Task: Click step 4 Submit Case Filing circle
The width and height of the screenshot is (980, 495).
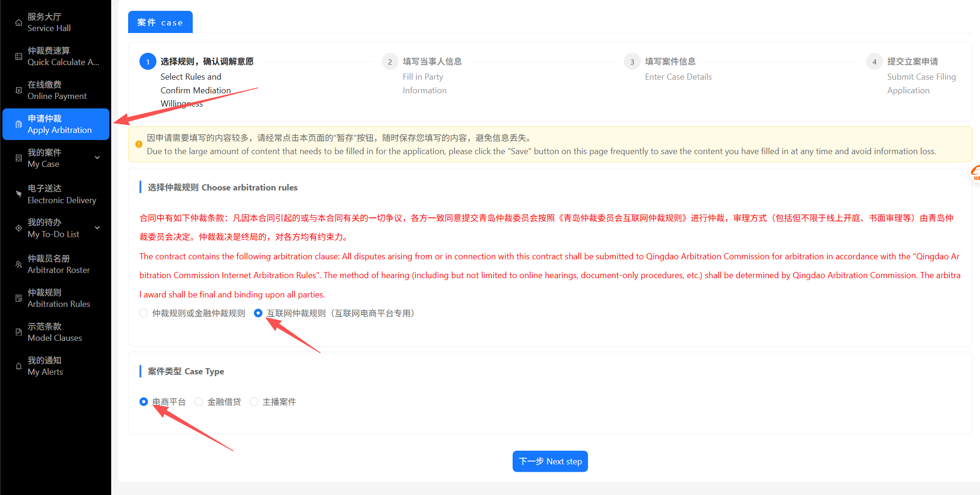Action: (874, 62)
